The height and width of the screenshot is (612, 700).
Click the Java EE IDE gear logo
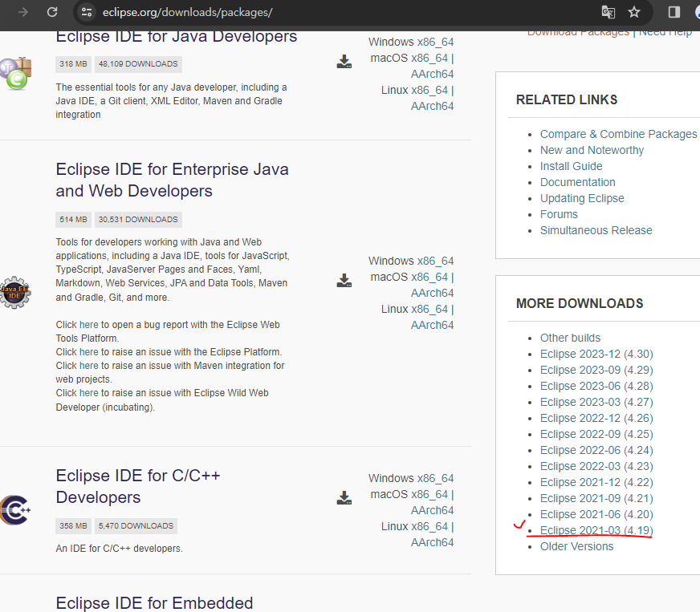14,293
